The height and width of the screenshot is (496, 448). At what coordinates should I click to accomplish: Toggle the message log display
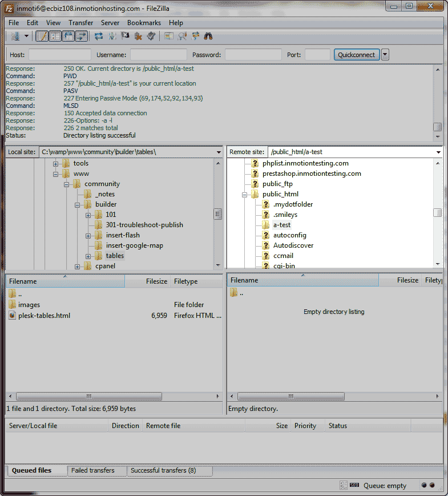pyautogui.click(x=42, y=36)
